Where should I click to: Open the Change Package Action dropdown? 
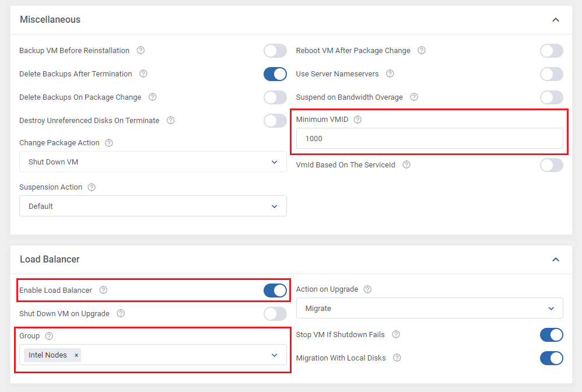153,162
